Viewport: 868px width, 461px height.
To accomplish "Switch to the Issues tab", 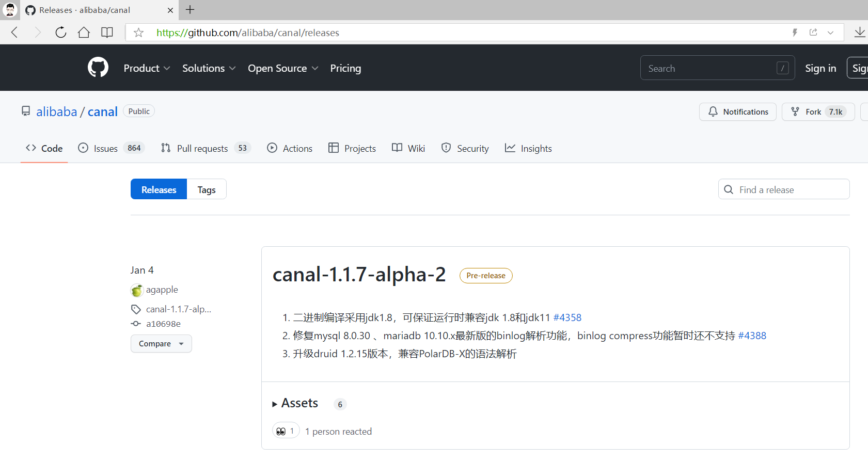I will 111,148.
